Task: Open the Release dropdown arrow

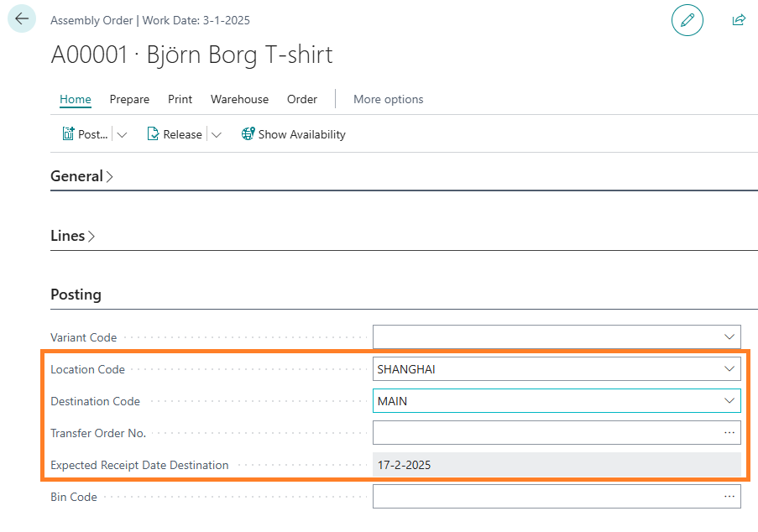Action: click(216, 134)
